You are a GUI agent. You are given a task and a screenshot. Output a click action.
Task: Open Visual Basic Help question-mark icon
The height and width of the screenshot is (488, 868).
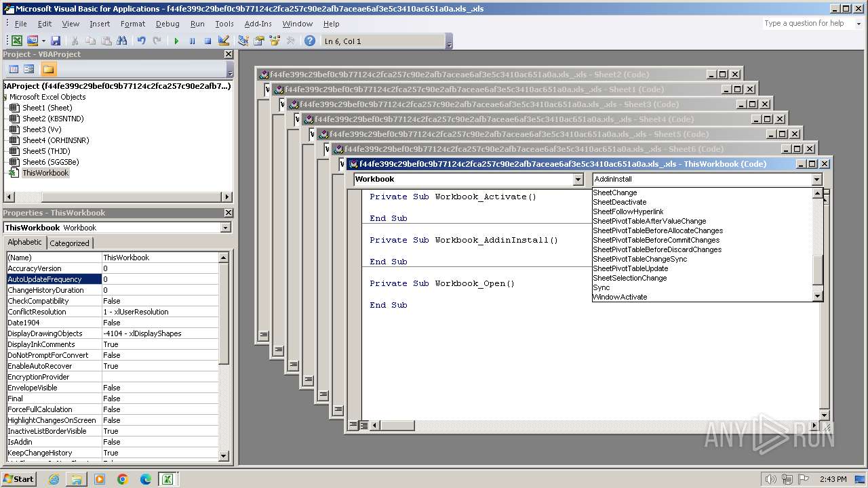(310, 41)
